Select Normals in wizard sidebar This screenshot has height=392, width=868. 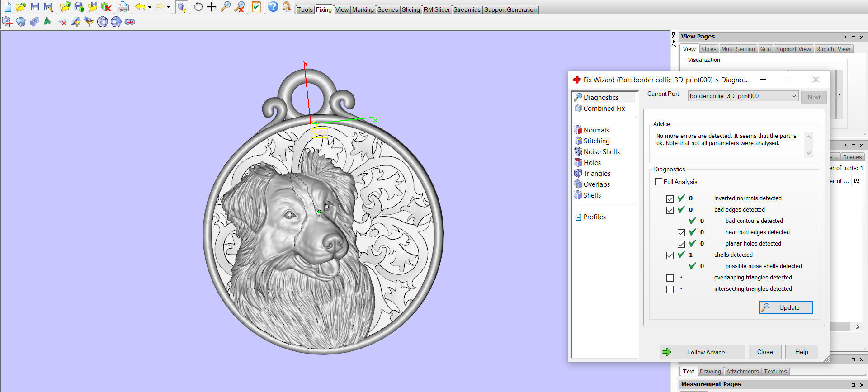point(596,130)
